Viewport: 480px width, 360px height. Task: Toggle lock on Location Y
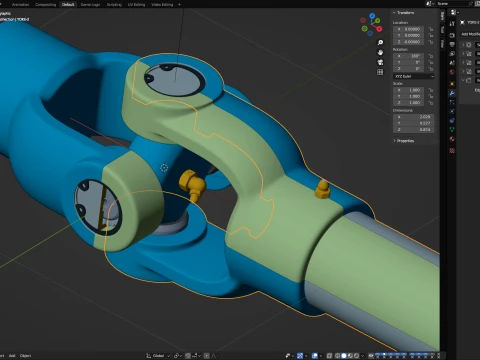(431, 35)
